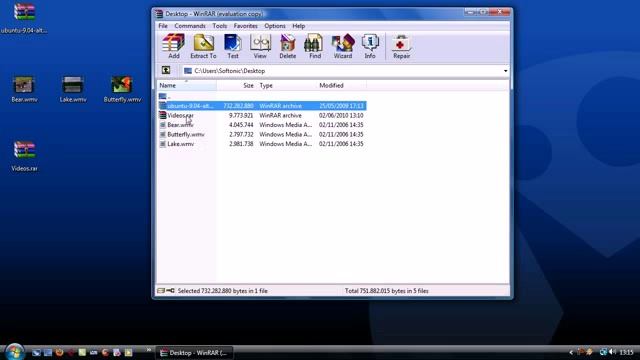Click the View toolbar icon
Image resolution: width=640 pixels, height=360 pixels.
coord(260,47)
